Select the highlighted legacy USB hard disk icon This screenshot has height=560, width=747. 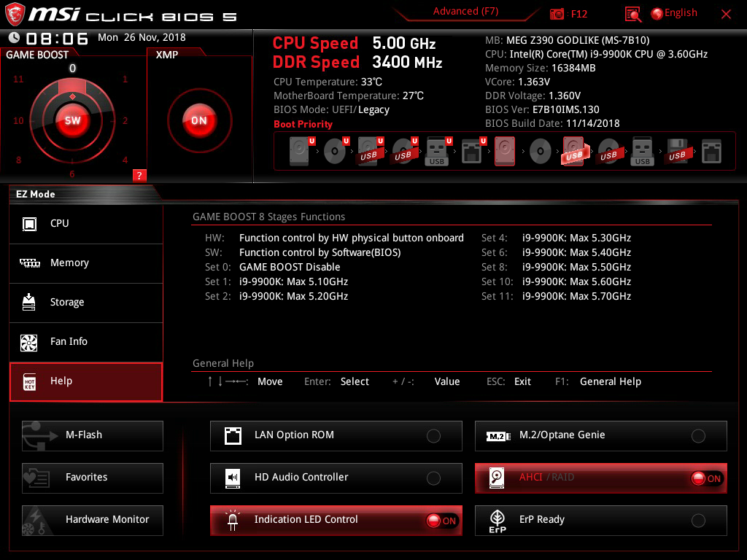coord(575,152)
